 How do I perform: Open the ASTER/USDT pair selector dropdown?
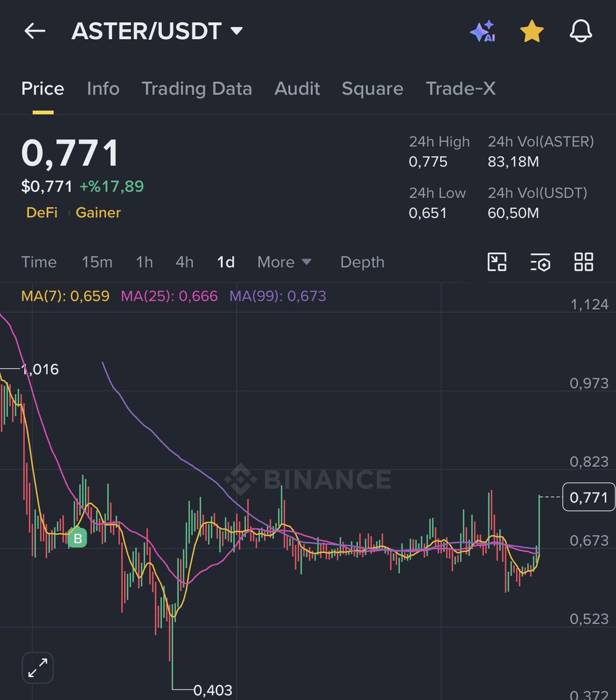(157, 31)
